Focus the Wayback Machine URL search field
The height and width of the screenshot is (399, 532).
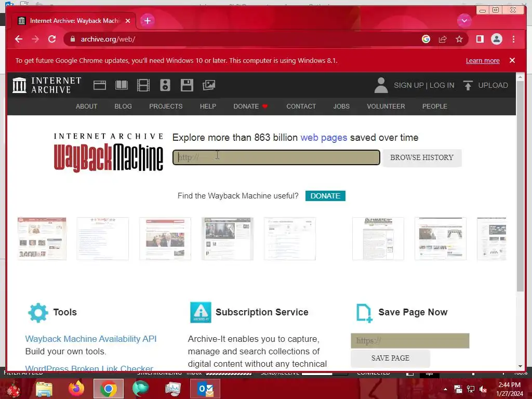pos(276,157)
